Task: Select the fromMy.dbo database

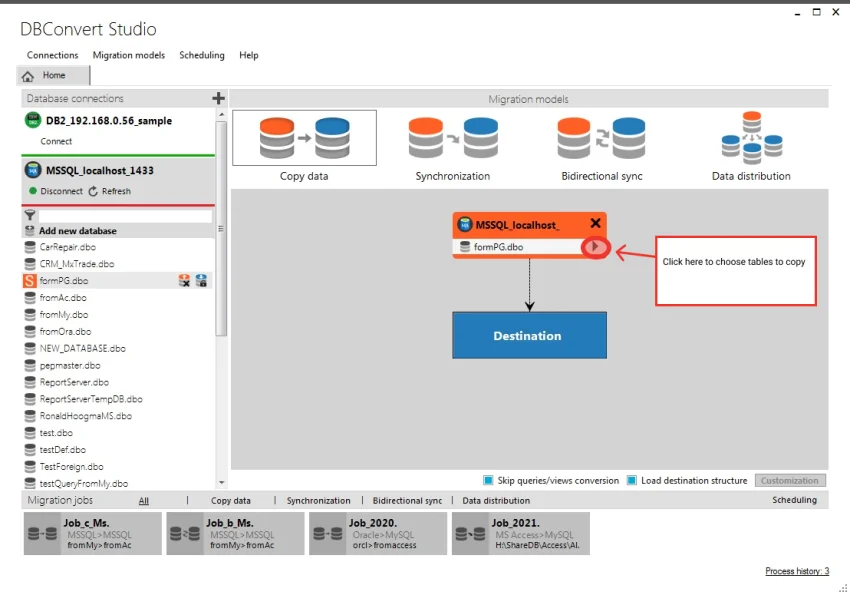Action: point(63,315)
